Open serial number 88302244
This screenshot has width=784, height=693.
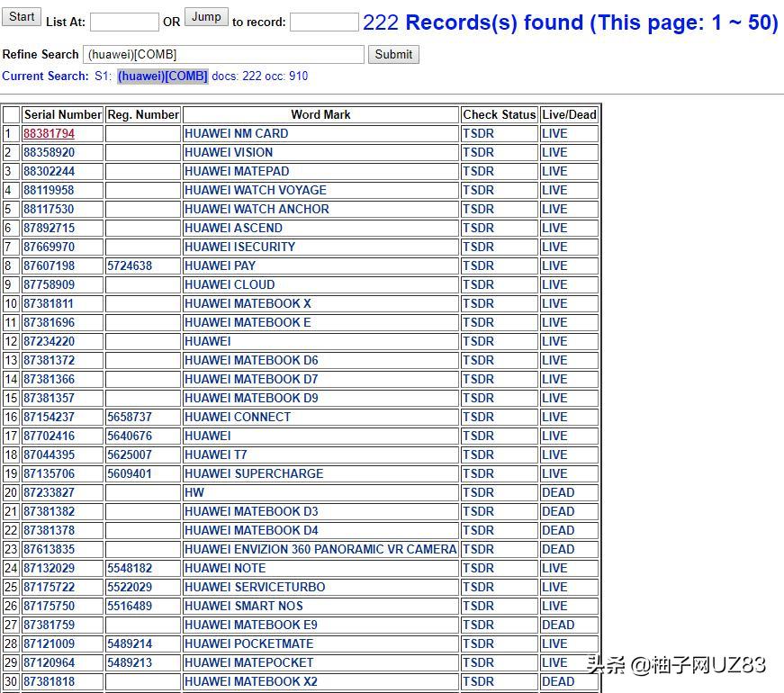click(49, 172)
